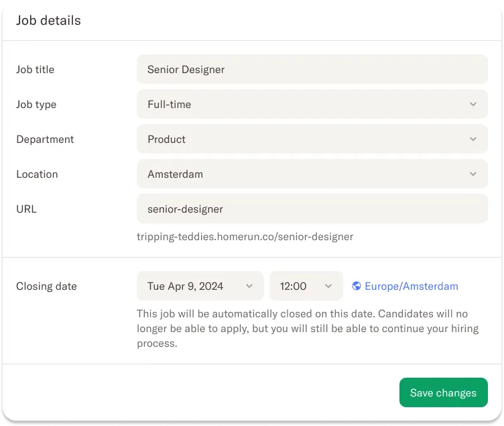Focus the Job title field with Senior Designer
This screenshot has width=504, height=426.
[x=312, y=70]
